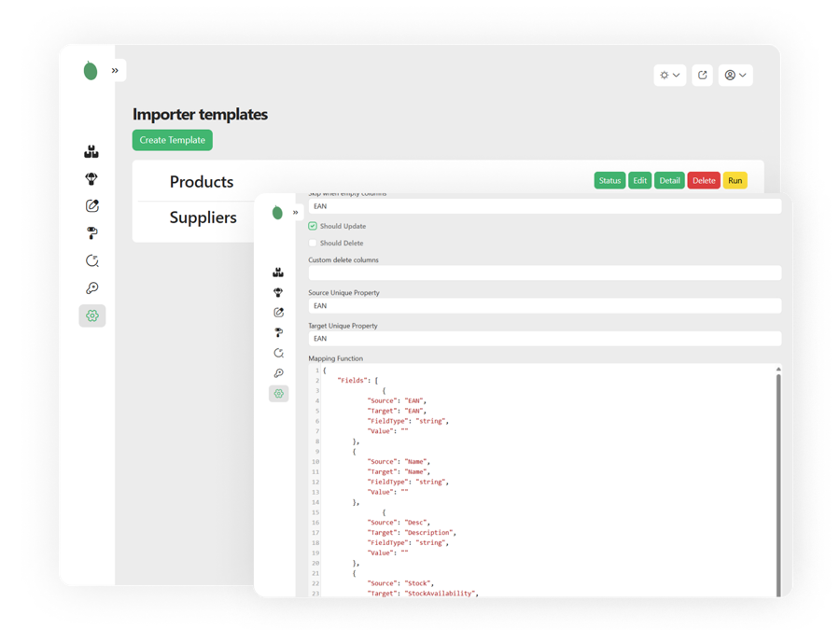The height and width of the screenshot is (630, 840).
Task: Open the gear settings icon in back sidebar
Action: pos(91,315)
